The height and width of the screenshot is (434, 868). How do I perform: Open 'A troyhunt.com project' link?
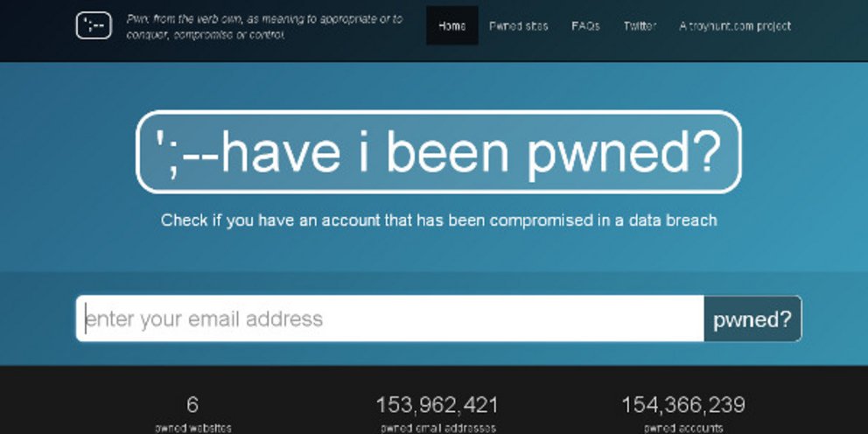(735, 26)
